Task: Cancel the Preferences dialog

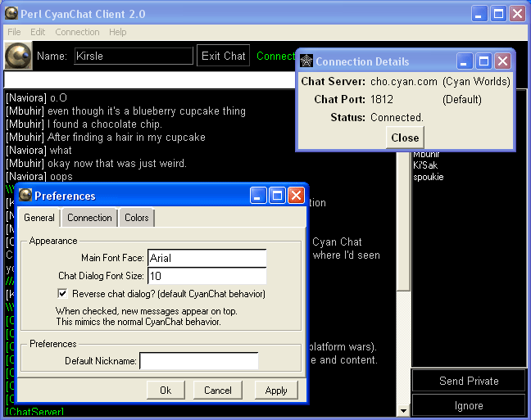Action: [218, 391]
